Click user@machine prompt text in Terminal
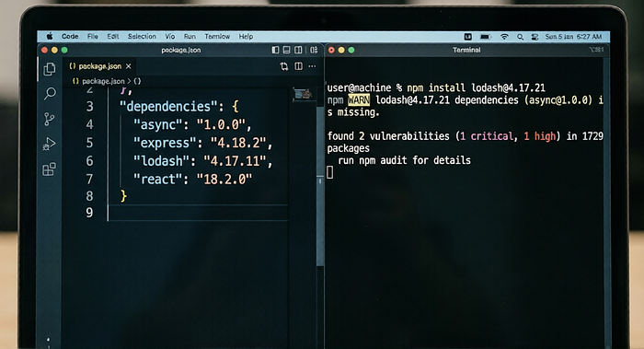The width and height of the screenshot is (644, 349). (x=360, y=88)
